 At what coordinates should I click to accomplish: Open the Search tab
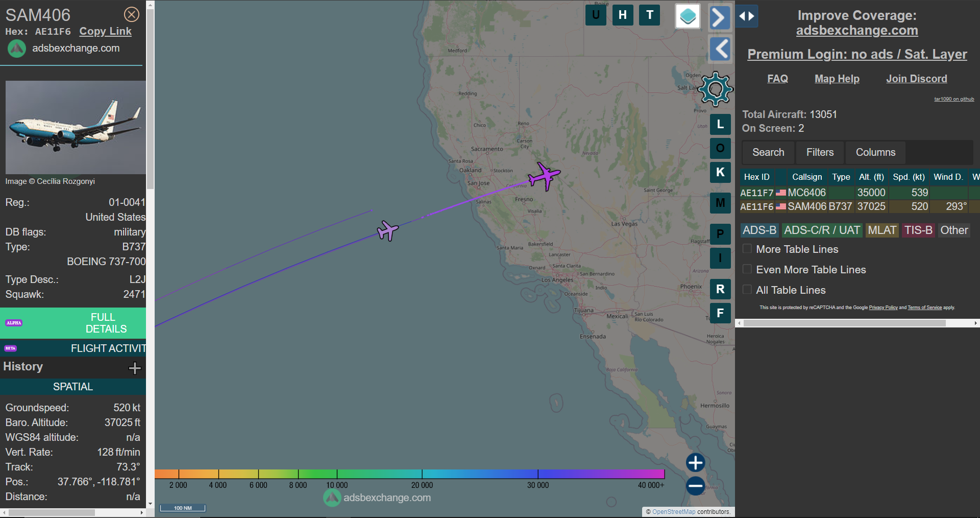(768, 152)
